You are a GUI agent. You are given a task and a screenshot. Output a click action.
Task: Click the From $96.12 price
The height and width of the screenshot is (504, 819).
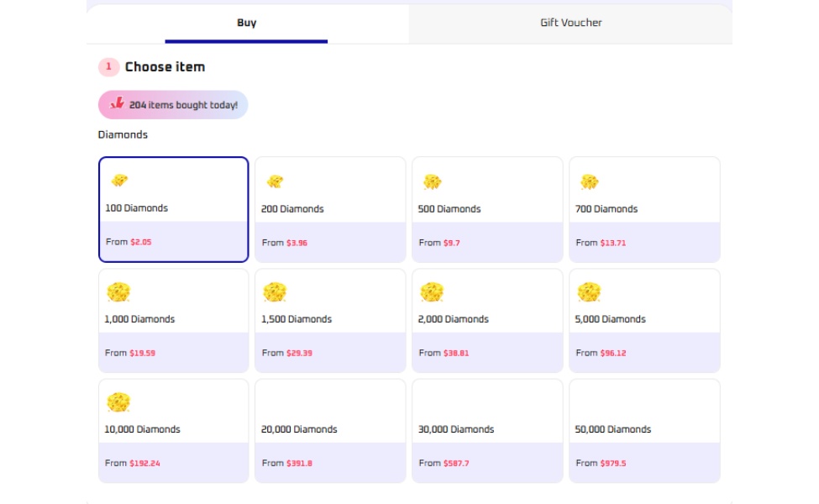coord(601,353)
